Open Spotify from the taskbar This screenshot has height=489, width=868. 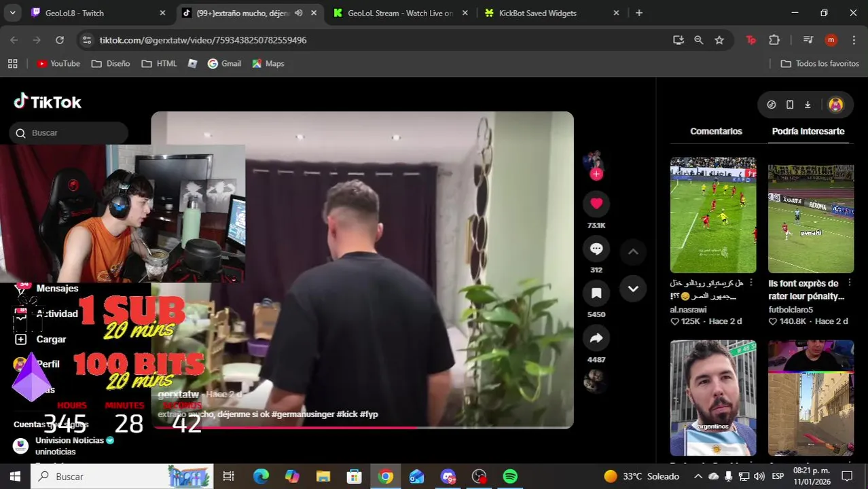pyautogui.click(x=510, y=477)
